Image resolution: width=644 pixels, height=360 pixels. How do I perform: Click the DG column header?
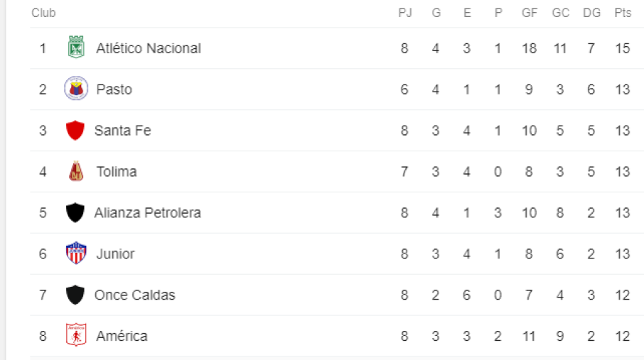pyautogui.click(x=591, y=13)
